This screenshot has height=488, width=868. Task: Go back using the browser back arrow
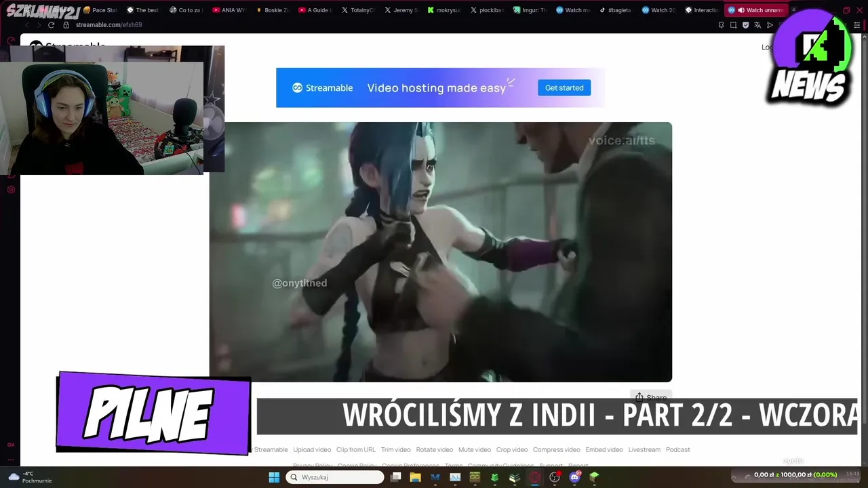[x=28, y=25]
